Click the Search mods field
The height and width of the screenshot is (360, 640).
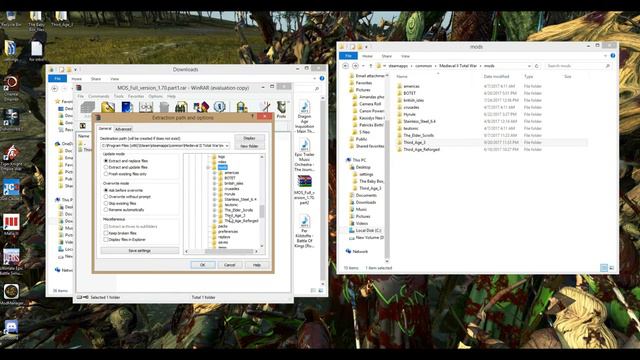pyautogui.click(x=578, y=66)
